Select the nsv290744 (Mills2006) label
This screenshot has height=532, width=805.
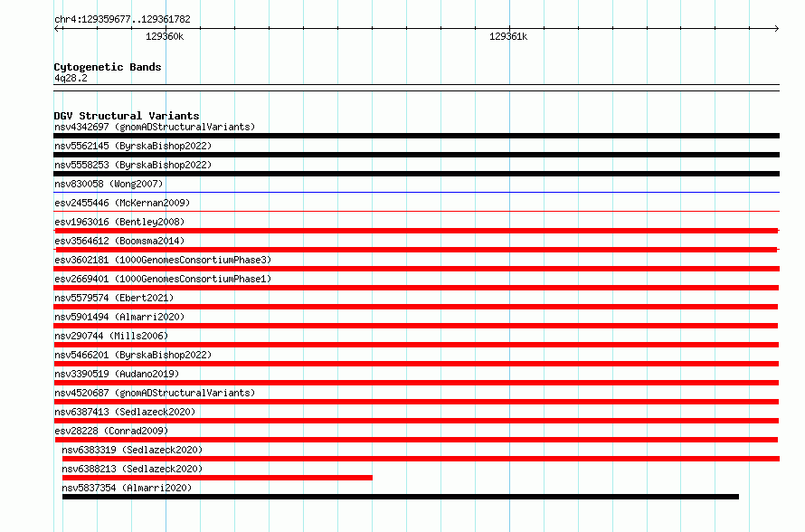coord(111,336)
